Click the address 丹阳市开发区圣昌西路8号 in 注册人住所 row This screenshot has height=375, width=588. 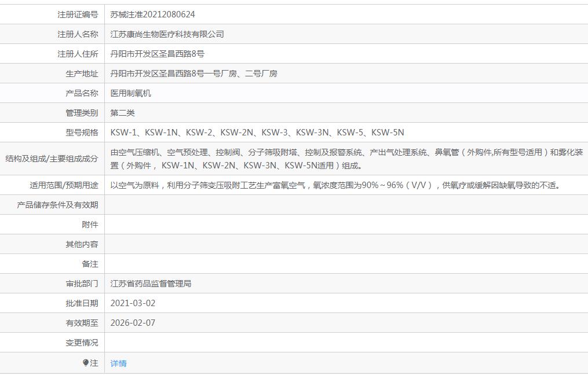[x=158, y=54]
